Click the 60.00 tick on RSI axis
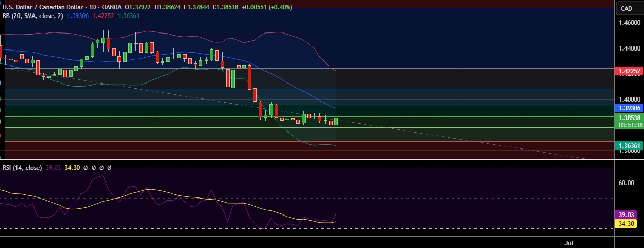This screenshot has height=248, width=644. pos(626,183)
